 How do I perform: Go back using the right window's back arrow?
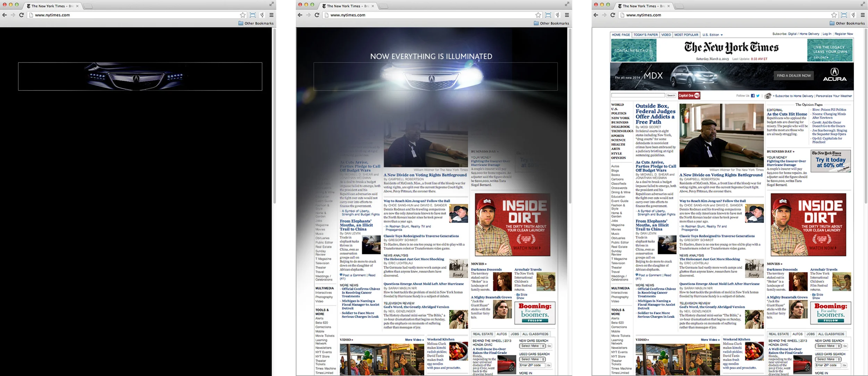coord(596,15)
